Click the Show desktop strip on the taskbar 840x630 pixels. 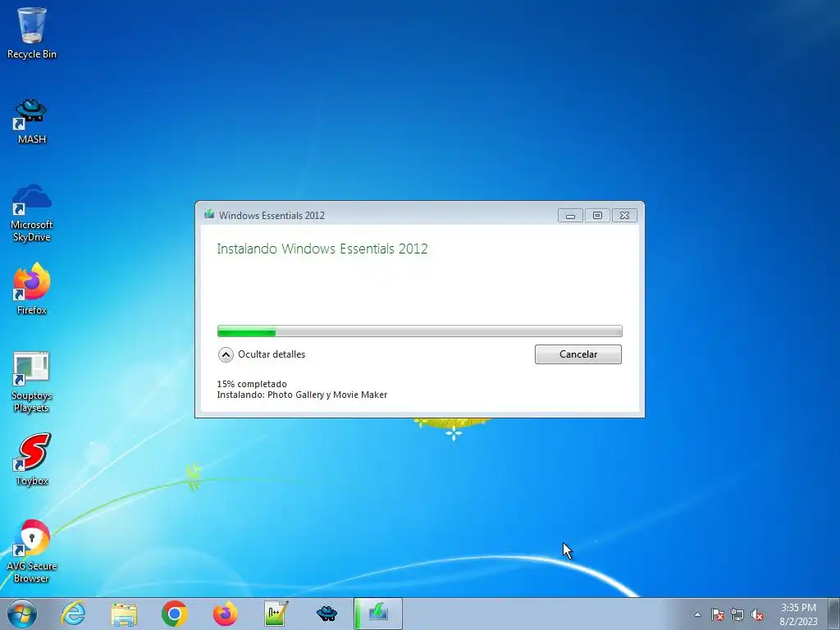833,614
